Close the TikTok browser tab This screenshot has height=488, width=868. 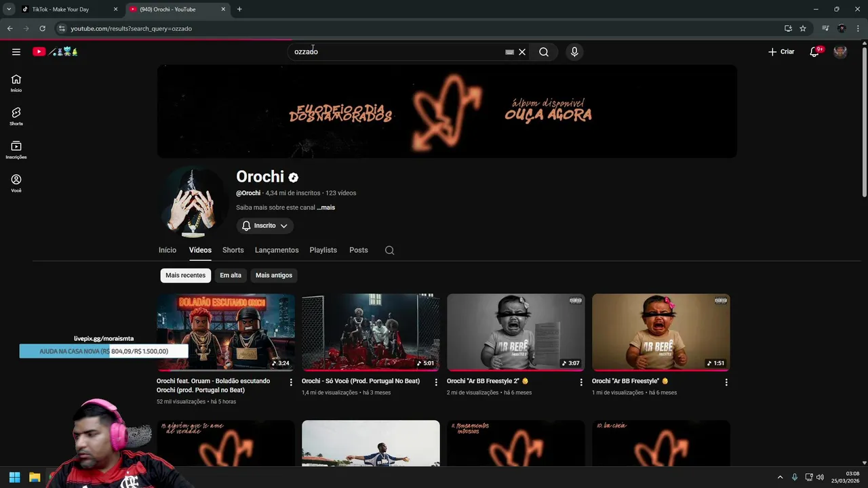tap(115, 9)
